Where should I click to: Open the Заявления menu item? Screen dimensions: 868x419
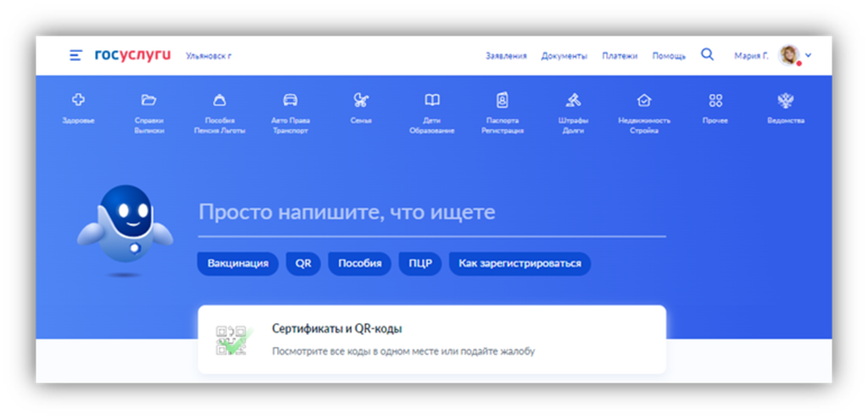(x=506, y=56)
